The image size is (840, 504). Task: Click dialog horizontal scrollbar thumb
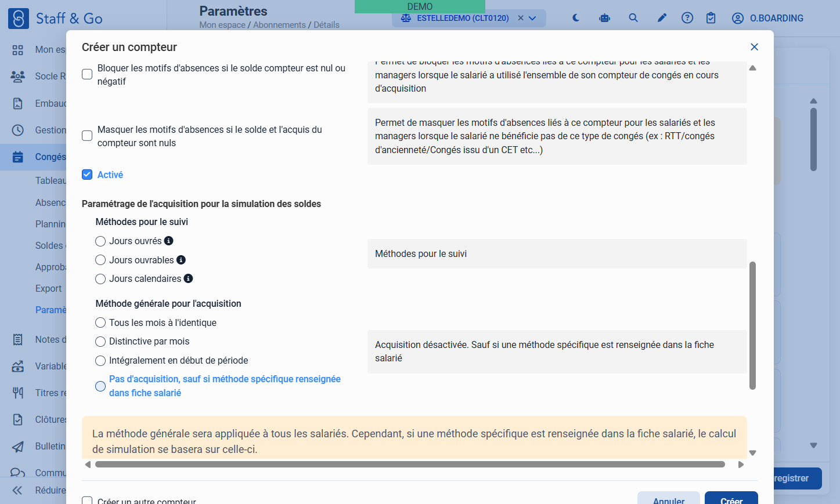tap(410, 465)
